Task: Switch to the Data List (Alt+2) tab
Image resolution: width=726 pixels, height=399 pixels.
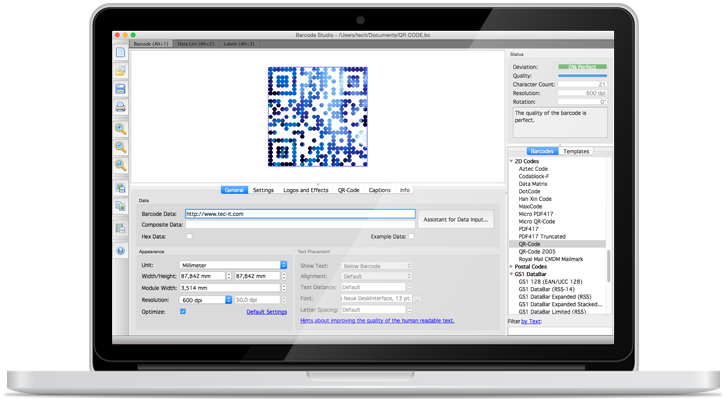Action: click(196, 44)
